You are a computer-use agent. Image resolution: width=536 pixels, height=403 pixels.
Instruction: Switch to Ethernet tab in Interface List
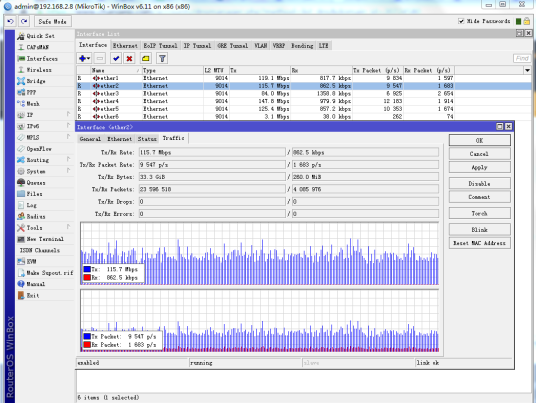125,45
